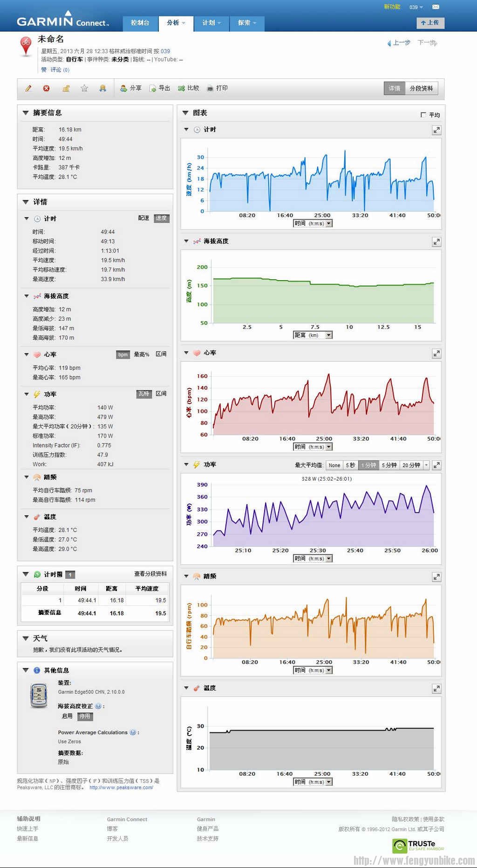Click the 分享 share button
477x868 pixels.
click(131, 88)
